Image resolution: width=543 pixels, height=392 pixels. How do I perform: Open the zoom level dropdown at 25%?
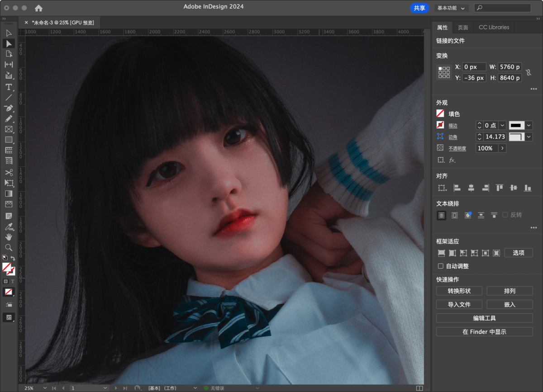(44, 388)
